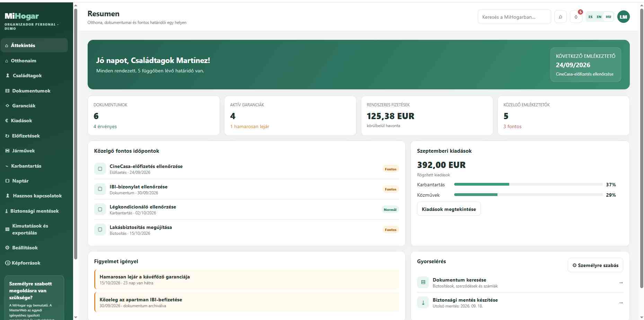Click IBI-bizonylat ellenőrzése title
This screenshot has height=320, width=644.
pos(139,187)
